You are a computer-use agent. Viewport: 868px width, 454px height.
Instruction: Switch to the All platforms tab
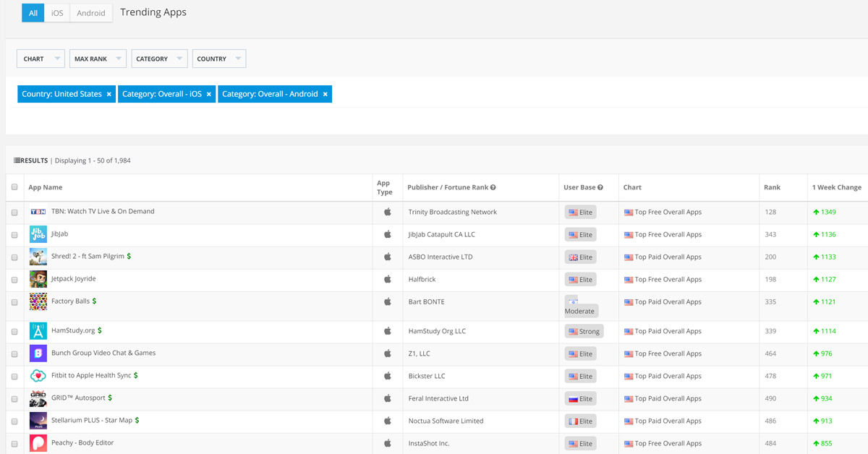click(x=33, y=13)
